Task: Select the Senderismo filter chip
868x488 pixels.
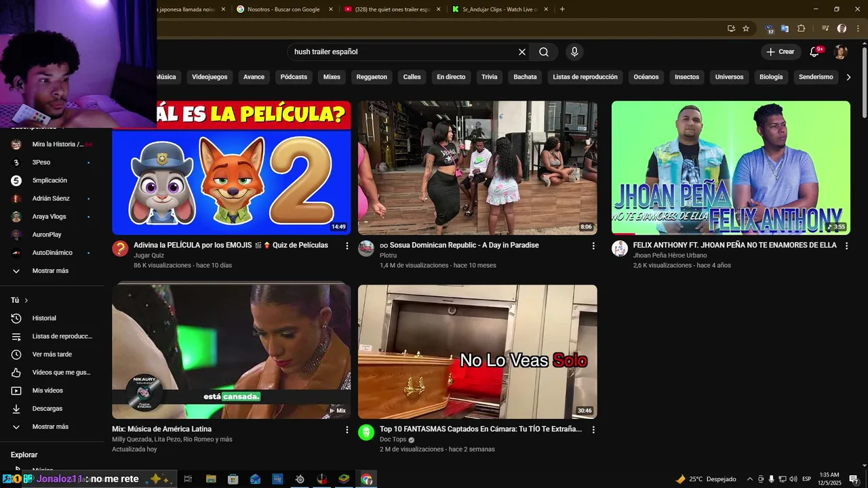Action: click(x=816, y=77)
